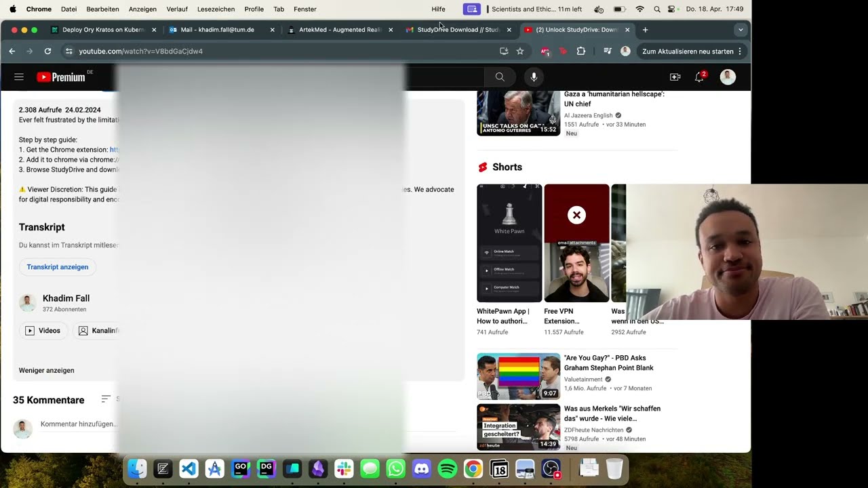Click '35 Kommentare' heading text

[x=49, y=400]
